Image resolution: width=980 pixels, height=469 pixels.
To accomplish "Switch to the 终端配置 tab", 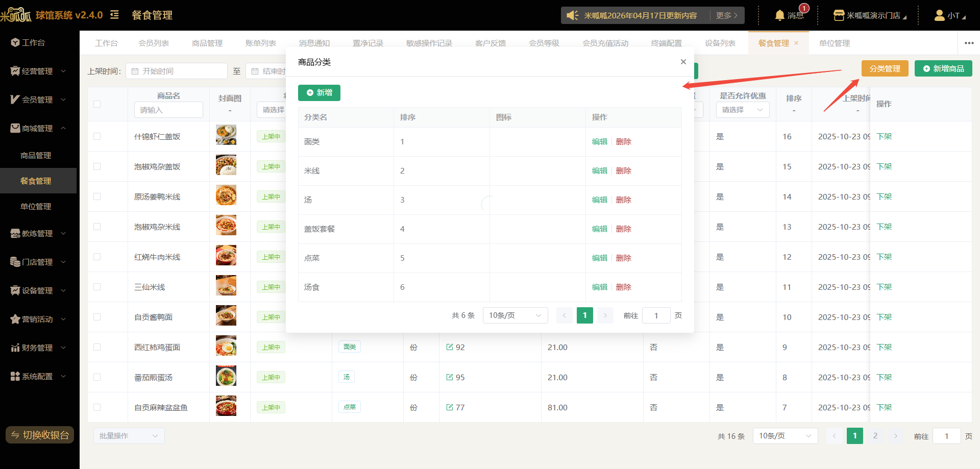I will point(667,43).
